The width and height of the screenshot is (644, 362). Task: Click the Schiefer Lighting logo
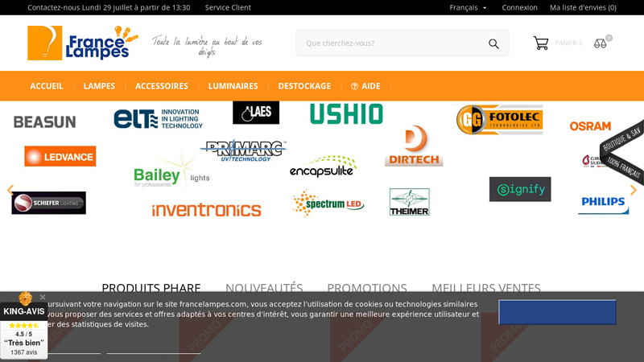click(49, 203)
